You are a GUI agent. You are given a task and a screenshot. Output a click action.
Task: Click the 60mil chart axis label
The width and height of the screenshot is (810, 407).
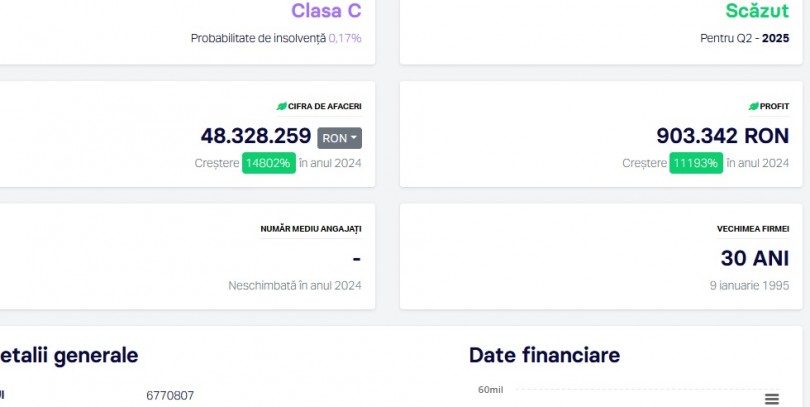(x=491, y=390)
